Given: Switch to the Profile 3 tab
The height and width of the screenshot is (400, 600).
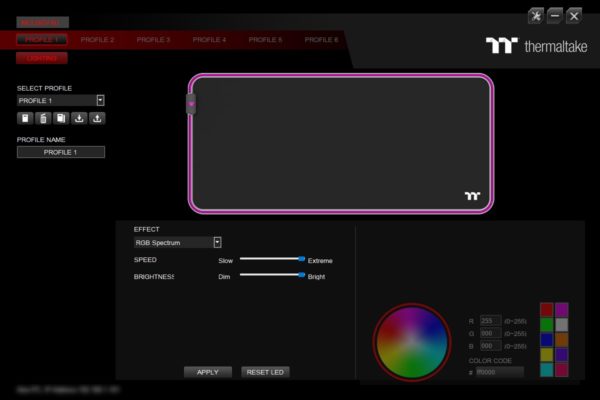Looking at the screenshot, I should click(153, 40).
